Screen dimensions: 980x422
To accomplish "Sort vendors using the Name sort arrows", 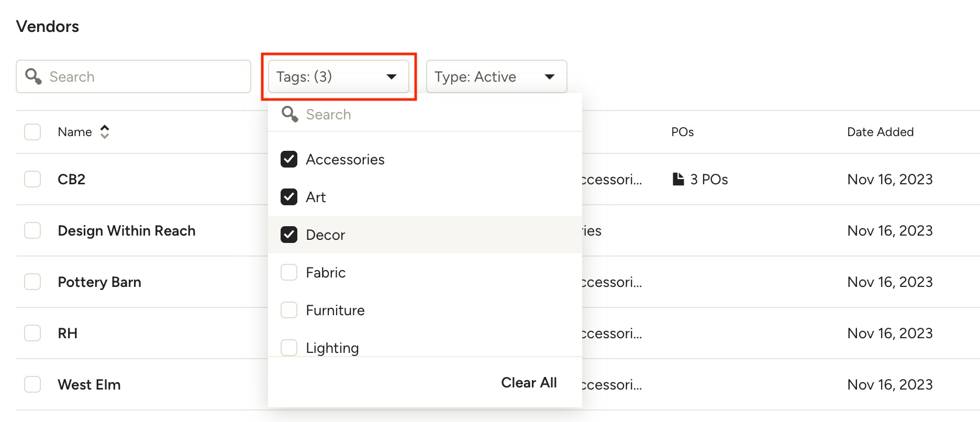I will tap(105, 131).
